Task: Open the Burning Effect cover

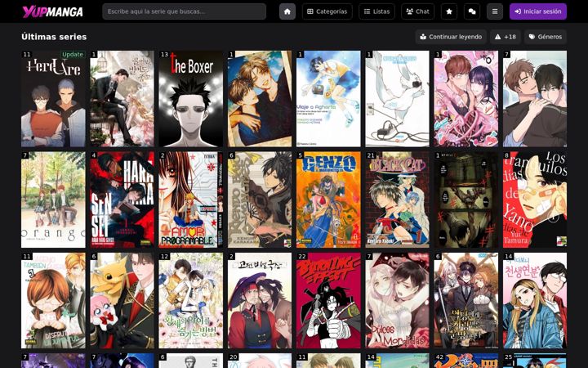Action: click(328, 300)
